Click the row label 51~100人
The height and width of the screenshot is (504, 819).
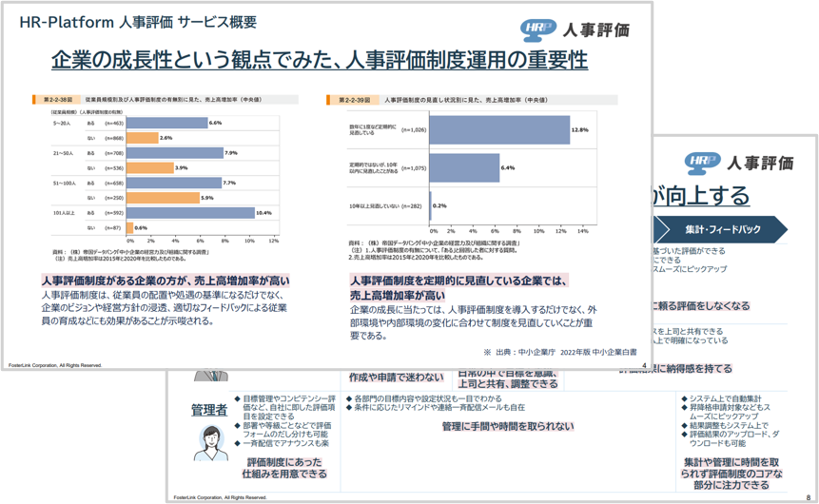(65, 184)
